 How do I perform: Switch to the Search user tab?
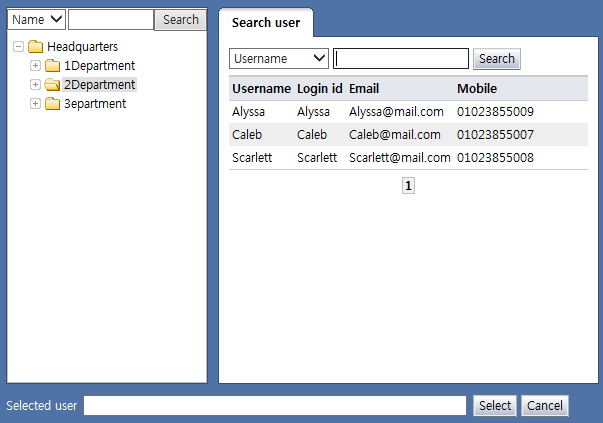click(266, 23)
